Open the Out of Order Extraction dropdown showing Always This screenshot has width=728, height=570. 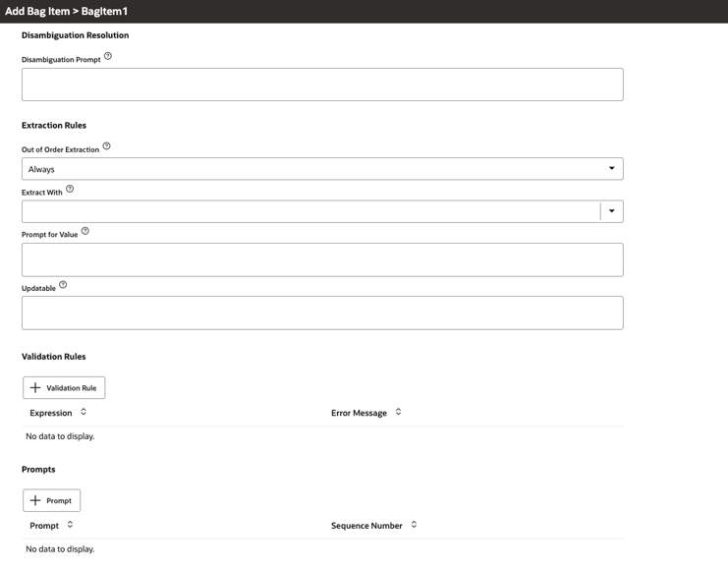point(322,169)
